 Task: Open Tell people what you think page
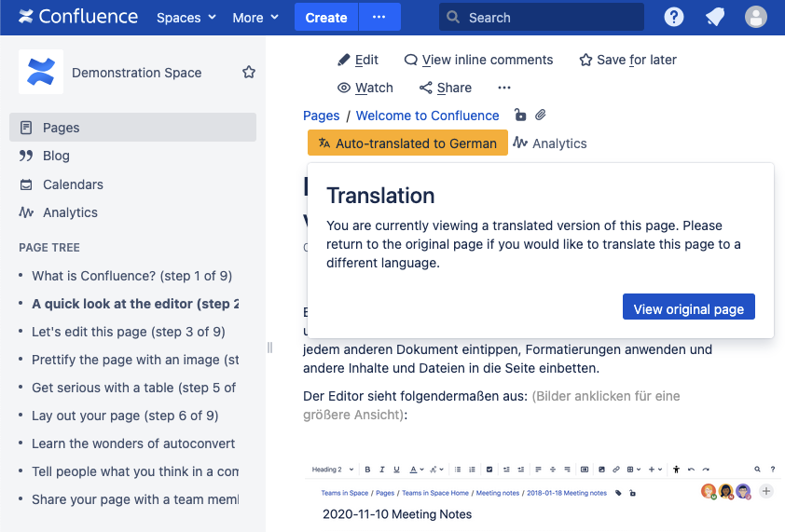pyautogui.click(x=135, y=472)
